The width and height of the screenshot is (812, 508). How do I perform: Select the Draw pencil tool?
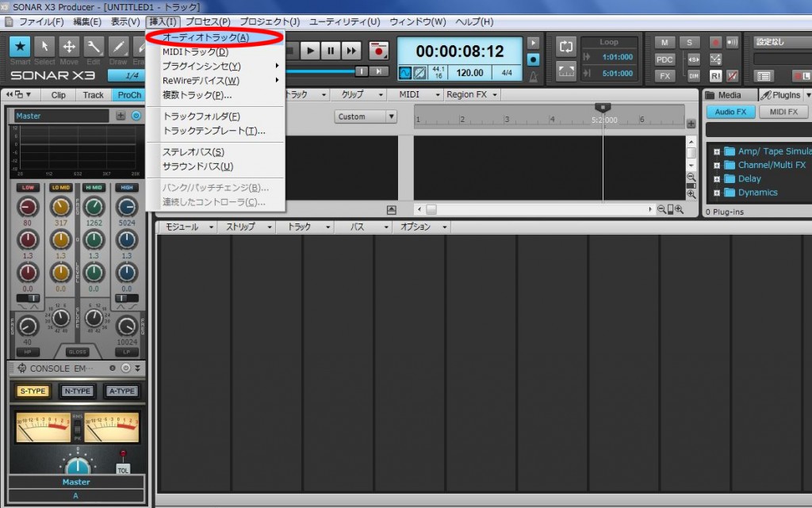click(118, 47)
